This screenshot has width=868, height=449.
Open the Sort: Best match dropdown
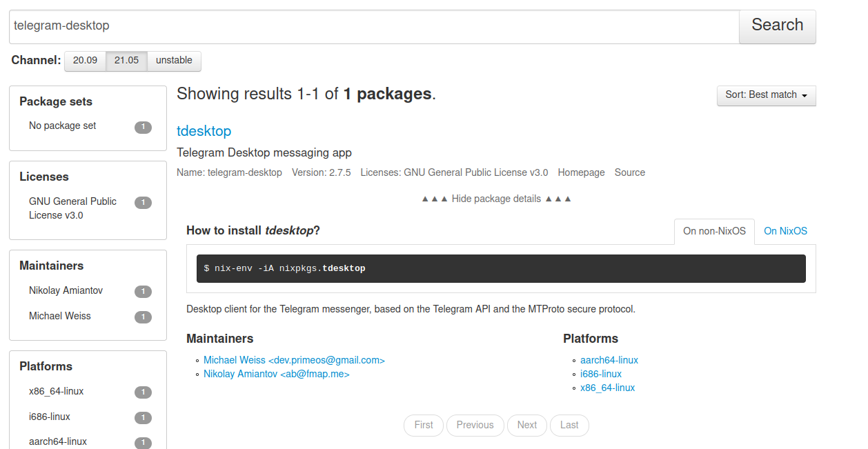click(x=766, y=95)
